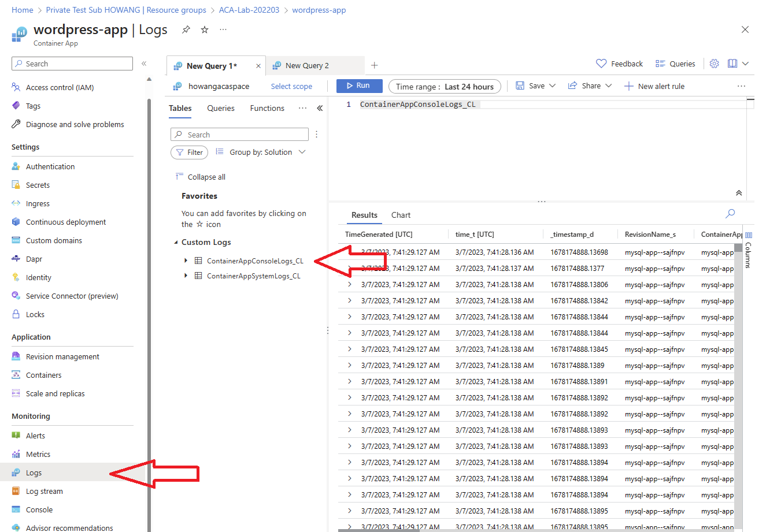Click the Access control (IAM) icon
This screenshot has width=766, height=532.
(16, 87)
